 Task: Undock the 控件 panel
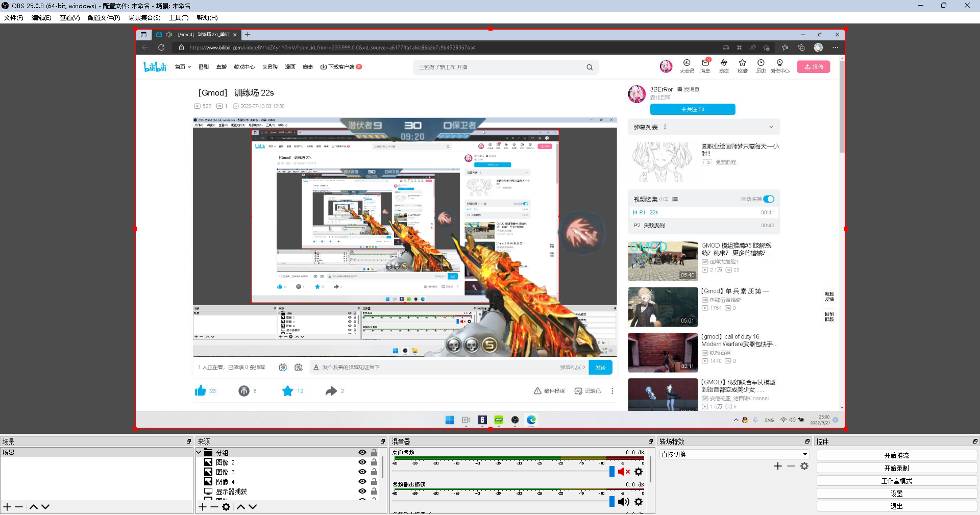click(975, 442)
